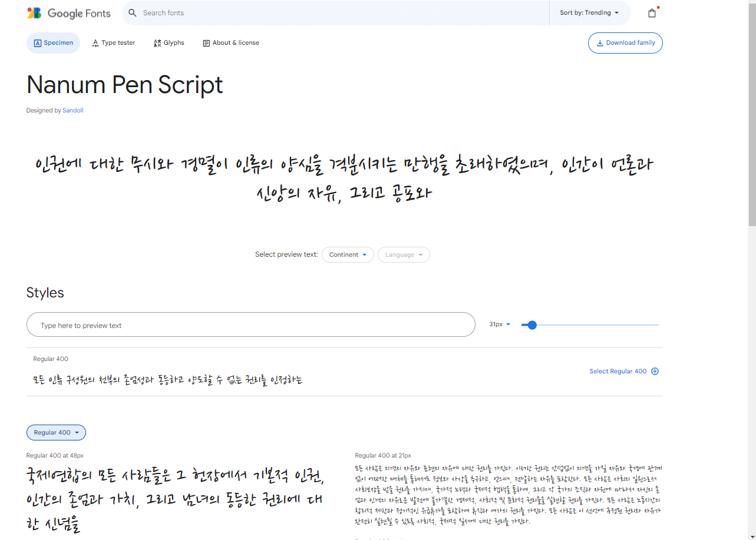The height and width of the screenshot is (540, 756).
Task: Click the Styles section heading
Action: 45,293
